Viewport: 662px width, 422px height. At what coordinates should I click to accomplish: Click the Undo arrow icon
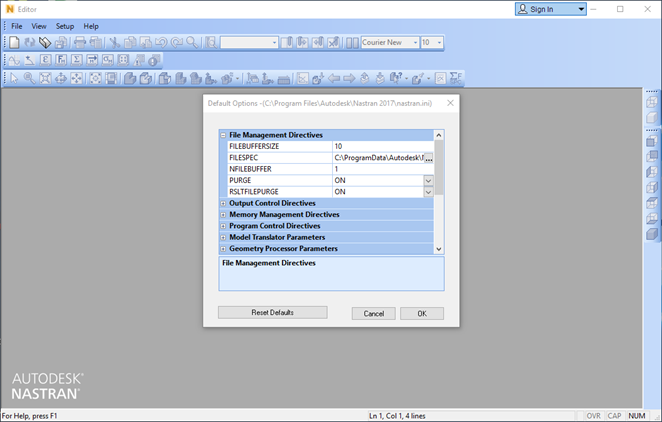click(x=161, y=42)
